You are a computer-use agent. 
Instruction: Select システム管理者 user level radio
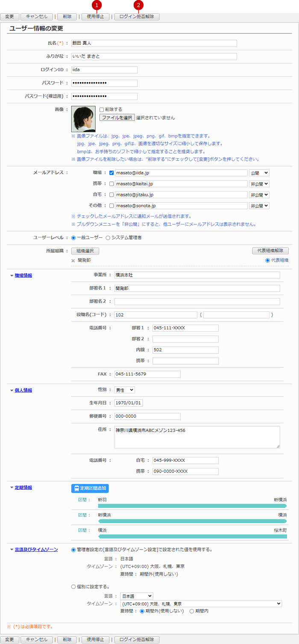(108, 237)
